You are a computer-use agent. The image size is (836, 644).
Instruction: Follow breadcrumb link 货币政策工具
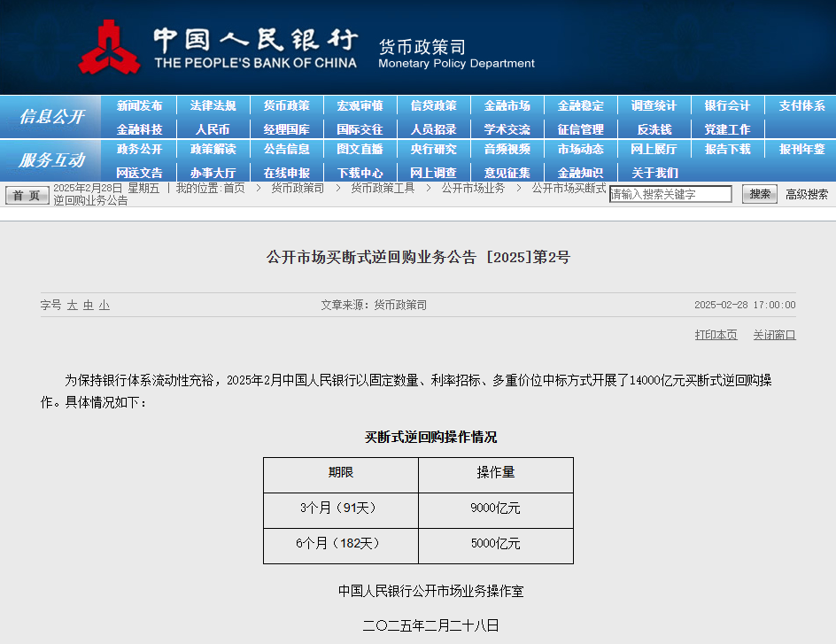click(383, 188)
